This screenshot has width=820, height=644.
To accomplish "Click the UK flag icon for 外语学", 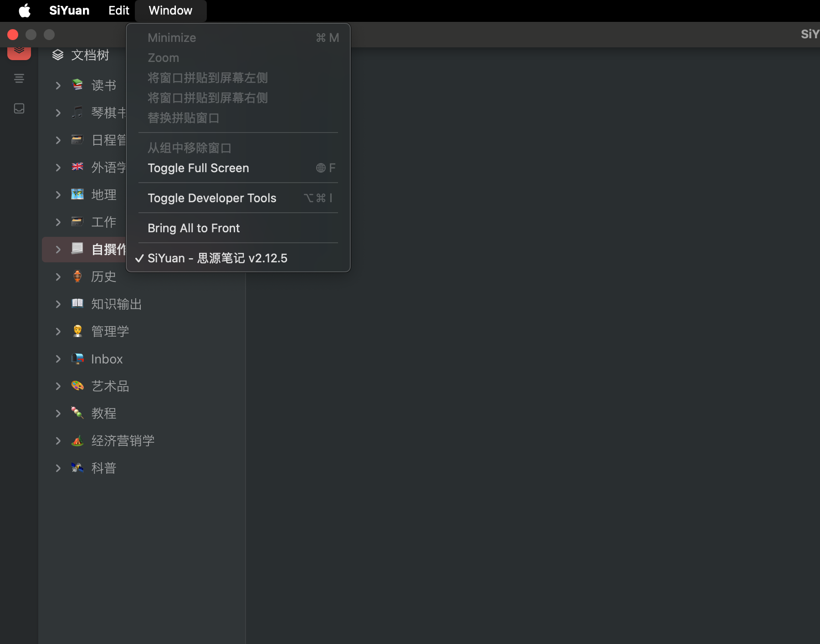I will click(x=77, y=167).
